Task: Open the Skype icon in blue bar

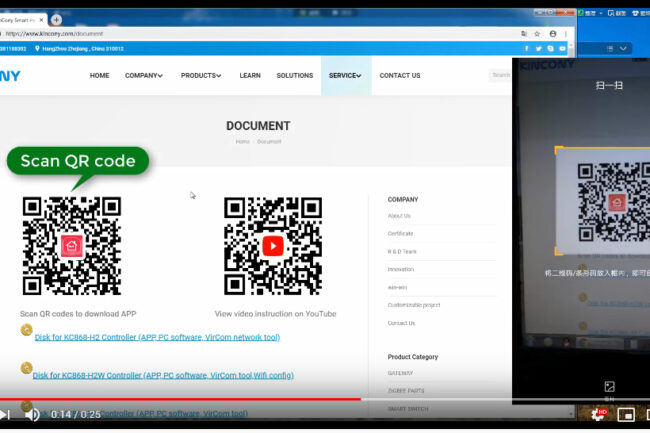Action: [550, 48]
